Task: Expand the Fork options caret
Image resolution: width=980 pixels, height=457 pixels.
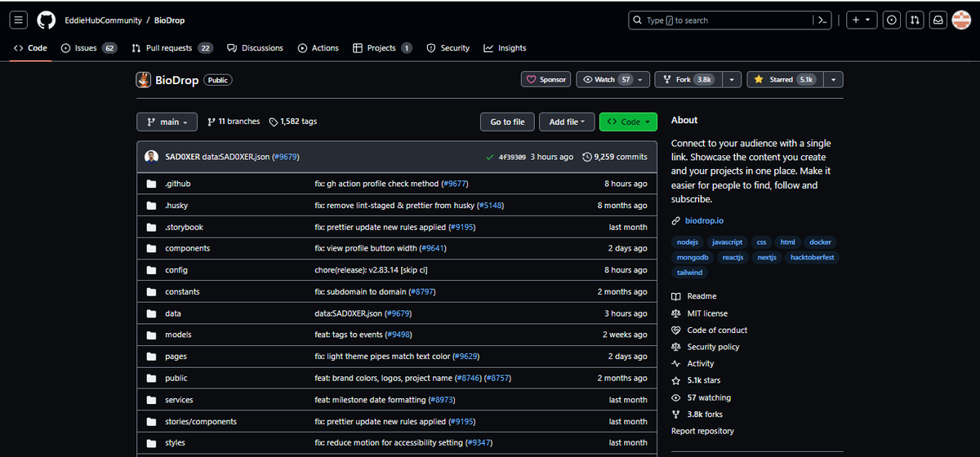Action: pos(731,79)
